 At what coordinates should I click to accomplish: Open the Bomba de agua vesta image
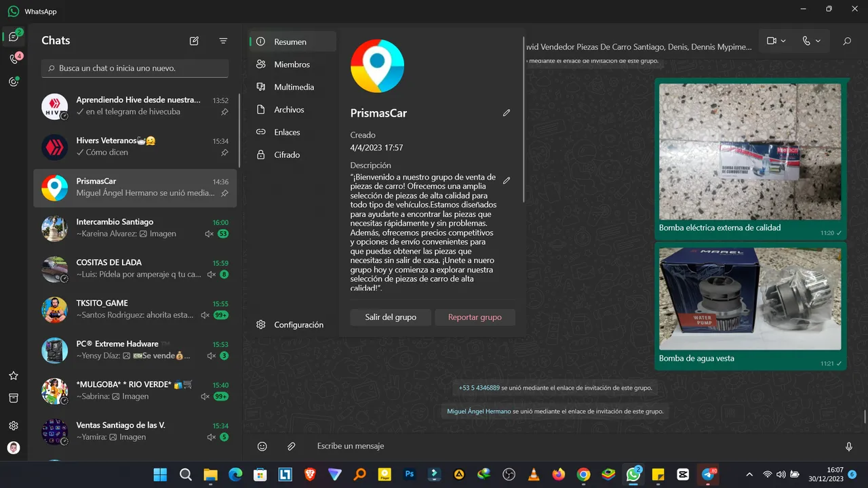click(750, 298)
